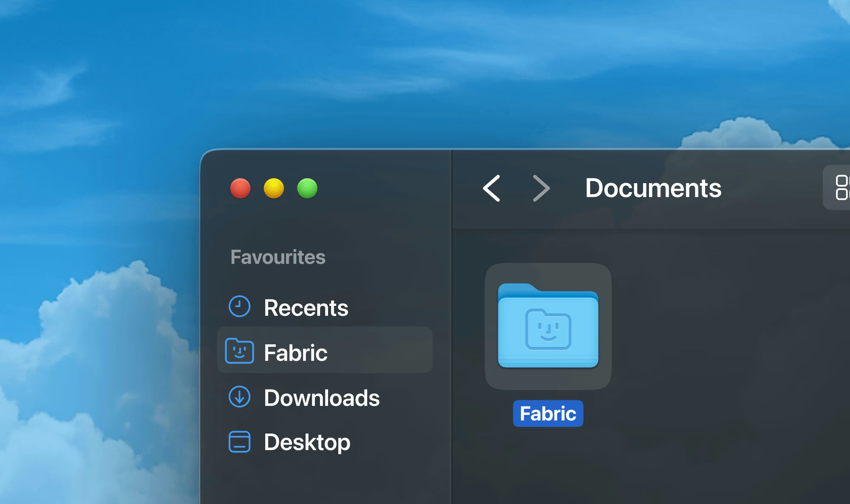Click the Recents clock icon
This screenshot has height=504, width=850.
239,306
